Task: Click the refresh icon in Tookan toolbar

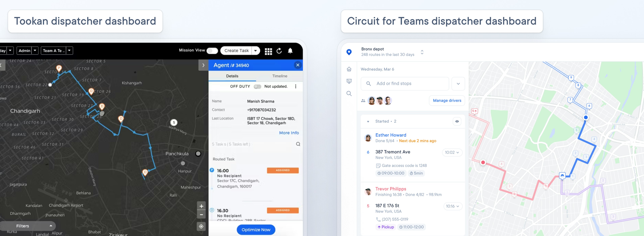Action: click(x=279, y=50)
